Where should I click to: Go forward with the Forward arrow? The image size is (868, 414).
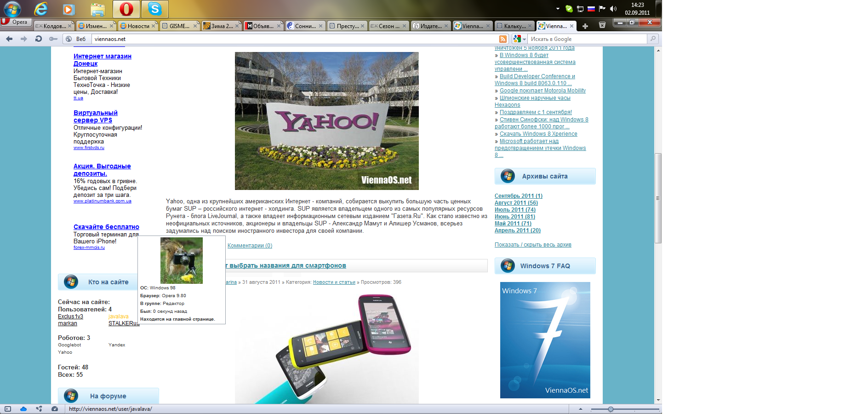[24, 39]
